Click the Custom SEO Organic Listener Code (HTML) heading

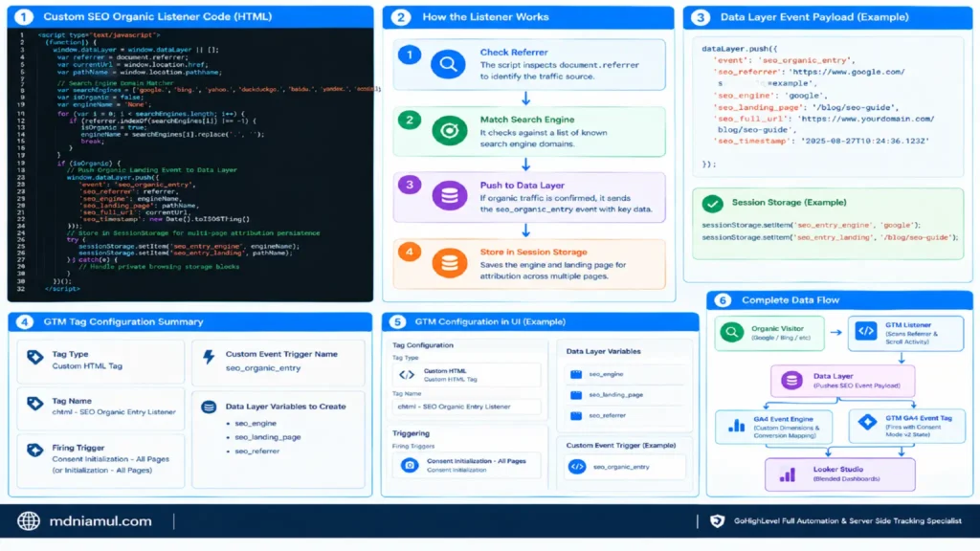pyautogui.click(x=158, y=17)
